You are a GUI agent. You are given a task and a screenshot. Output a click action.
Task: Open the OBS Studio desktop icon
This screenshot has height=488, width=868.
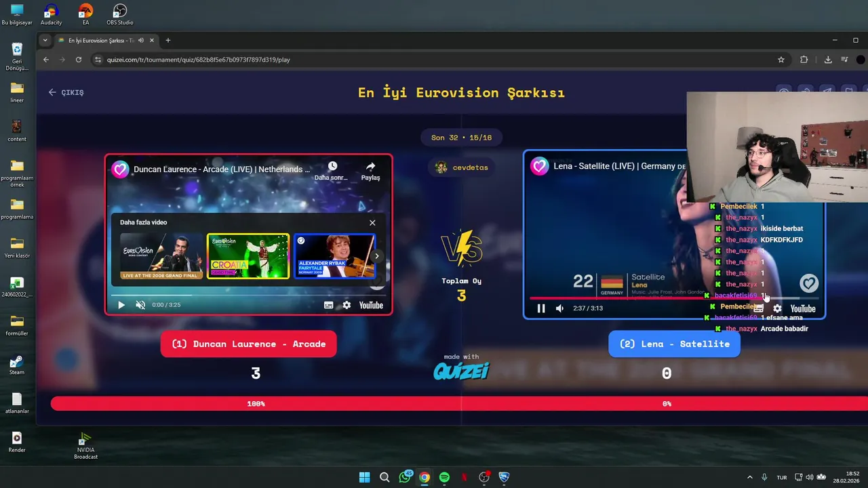click(x=119, y=14)
